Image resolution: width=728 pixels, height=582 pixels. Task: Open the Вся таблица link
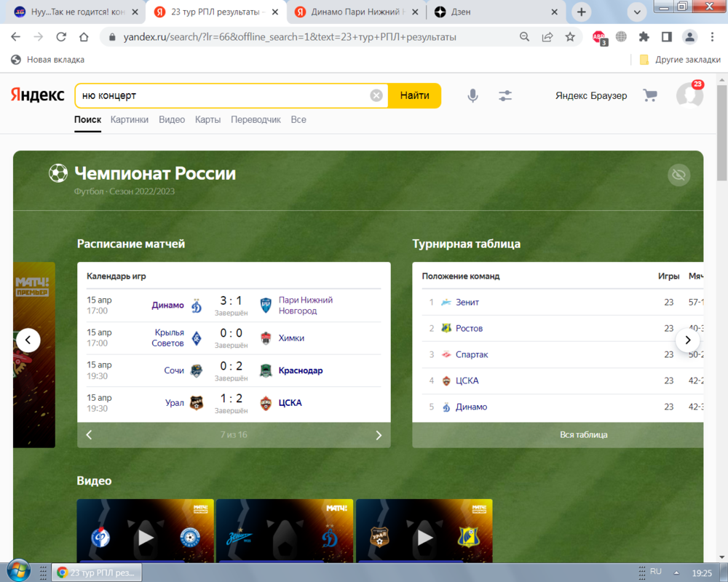pos(584,435)
